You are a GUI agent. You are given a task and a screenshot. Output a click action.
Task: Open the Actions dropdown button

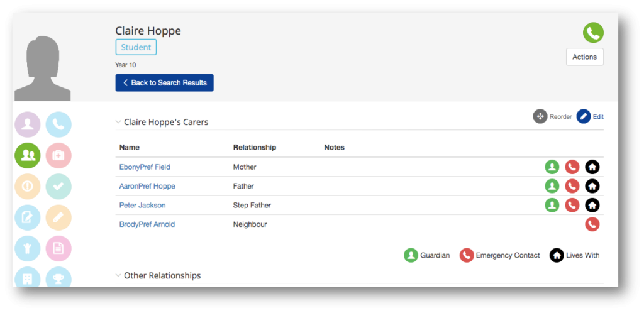584,57
